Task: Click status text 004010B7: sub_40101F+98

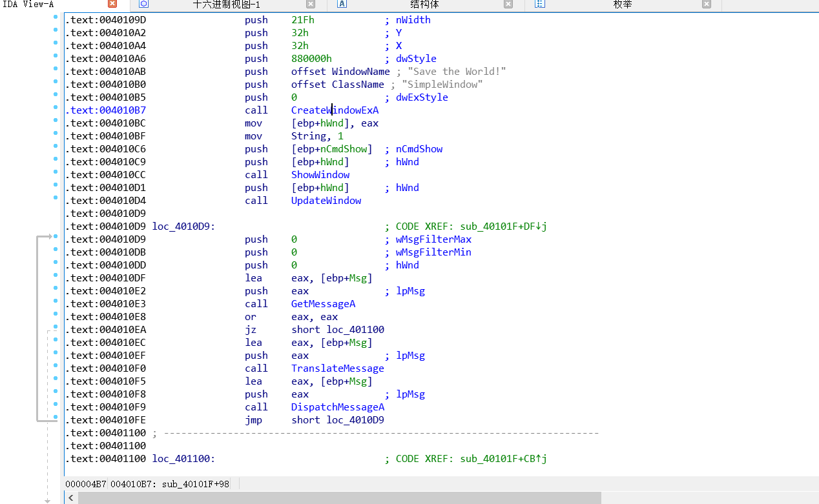Action: coord(169,483)
